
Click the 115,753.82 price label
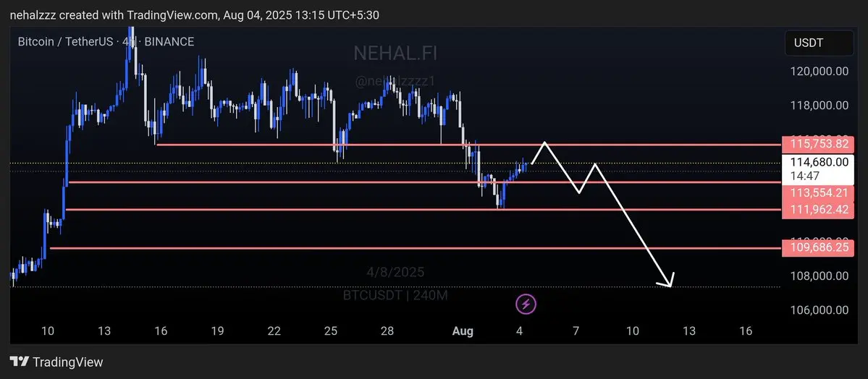click(817, 145)
